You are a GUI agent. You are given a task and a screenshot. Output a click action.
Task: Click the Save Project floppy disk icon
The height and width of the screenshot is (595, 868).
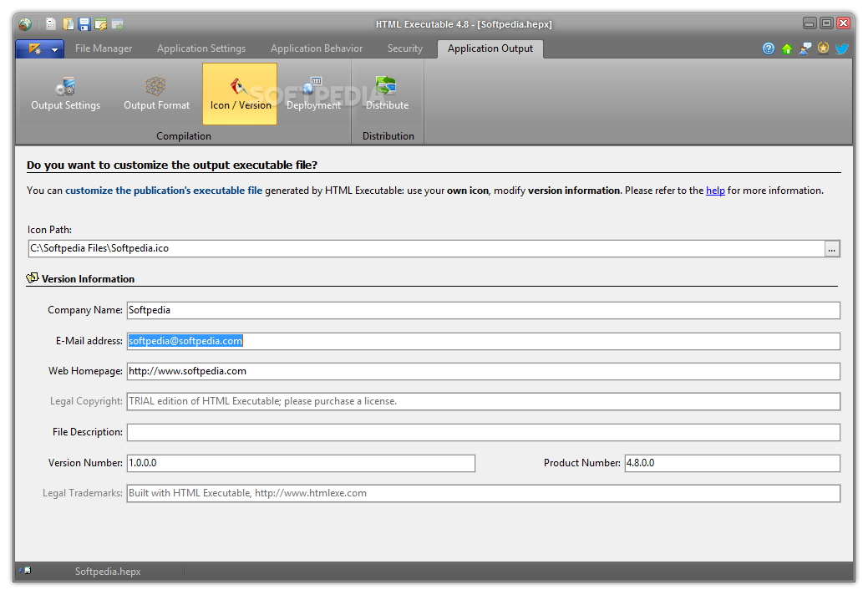[84, 24]
